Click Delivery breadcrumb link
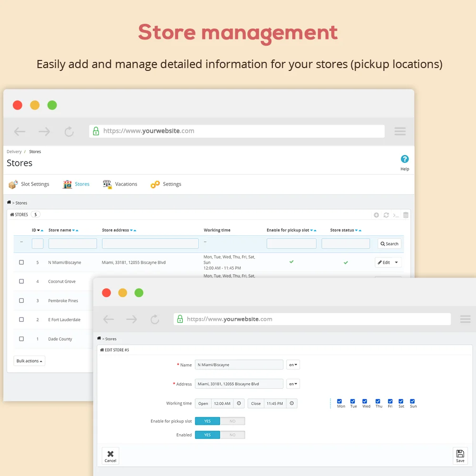Viewport: 476px width, 476px height. pos(14,152)
